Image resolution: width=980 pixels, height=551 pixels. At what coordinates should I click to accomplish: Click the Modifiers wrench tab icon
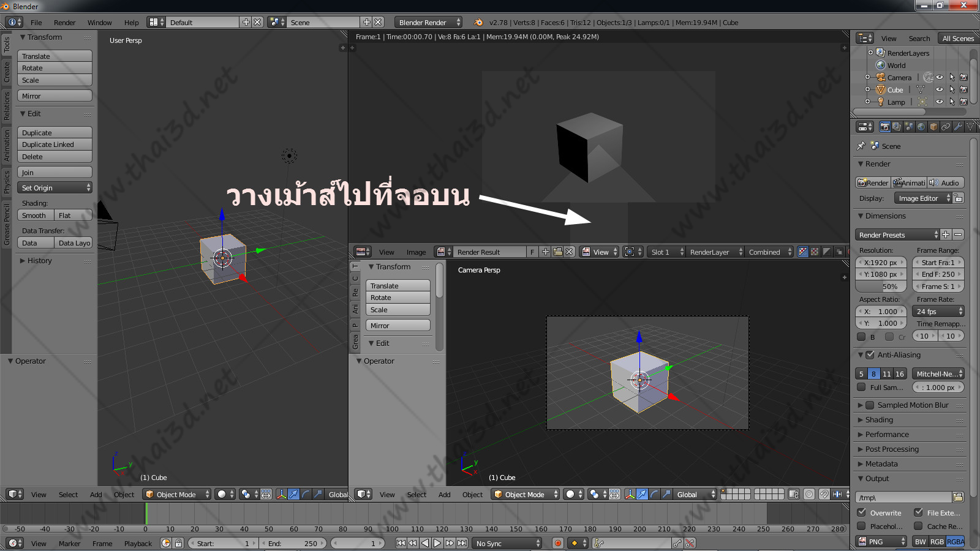coord(958,127)
